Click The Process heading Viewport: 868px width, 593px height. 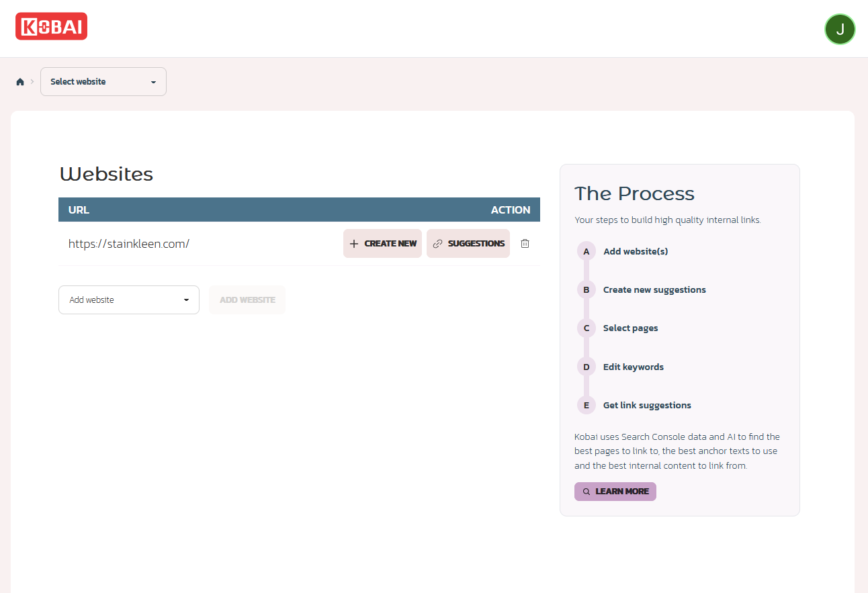pos(634,193)
